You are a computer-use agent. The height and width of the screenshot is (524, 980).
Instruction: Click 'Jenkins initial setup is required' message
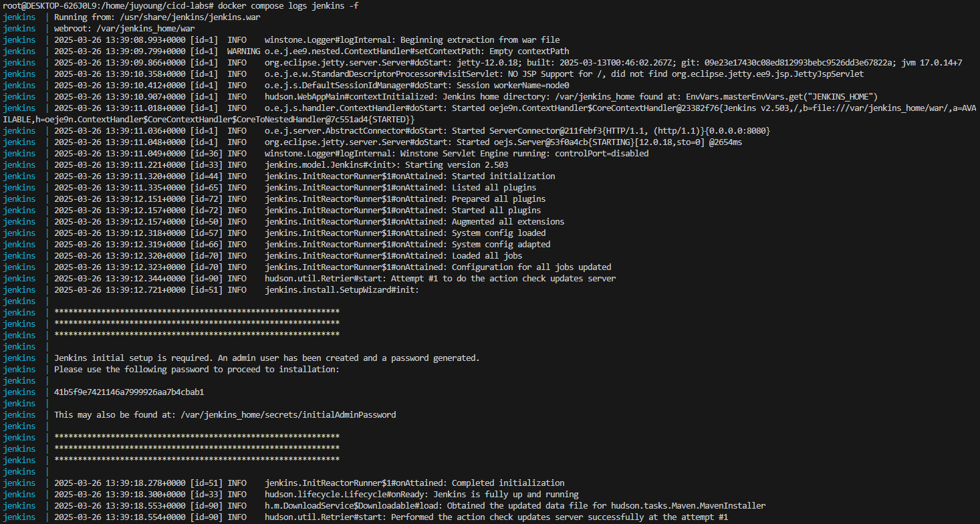click(x=267, y=358)
